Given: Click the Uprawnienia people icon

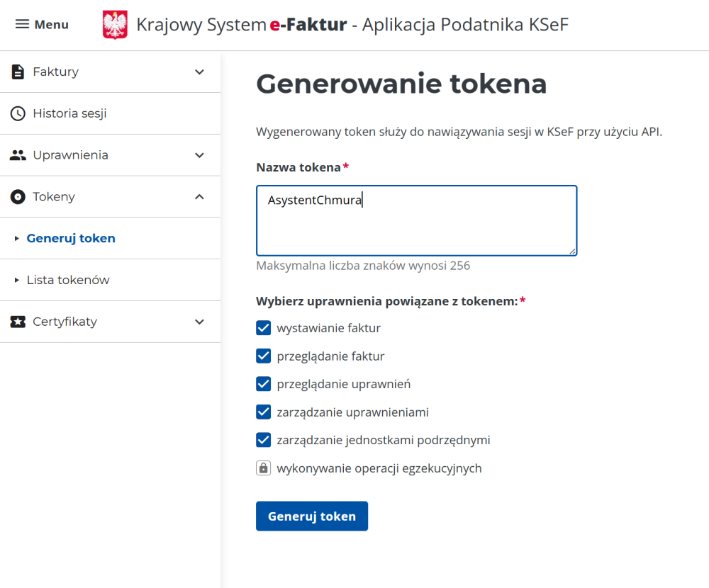Looking at the screenshot, I should pos(18,155).
